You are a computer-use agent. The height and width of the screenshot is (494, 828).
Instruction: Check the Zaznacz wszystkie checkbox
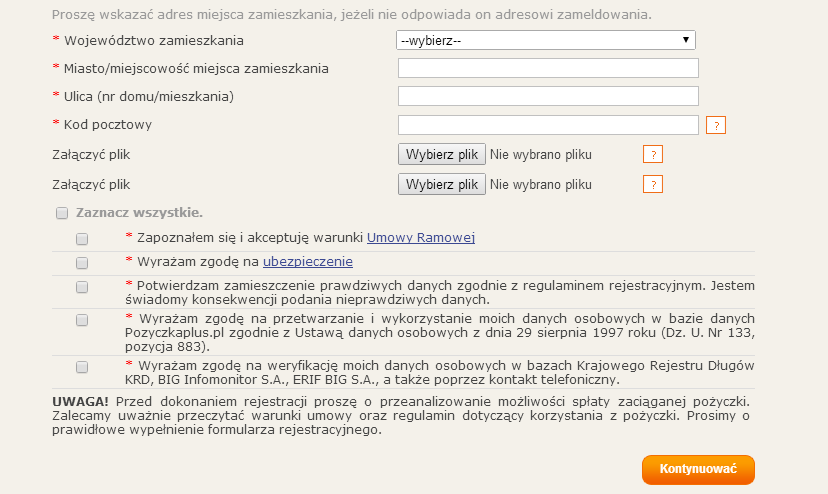coord(62,213)
